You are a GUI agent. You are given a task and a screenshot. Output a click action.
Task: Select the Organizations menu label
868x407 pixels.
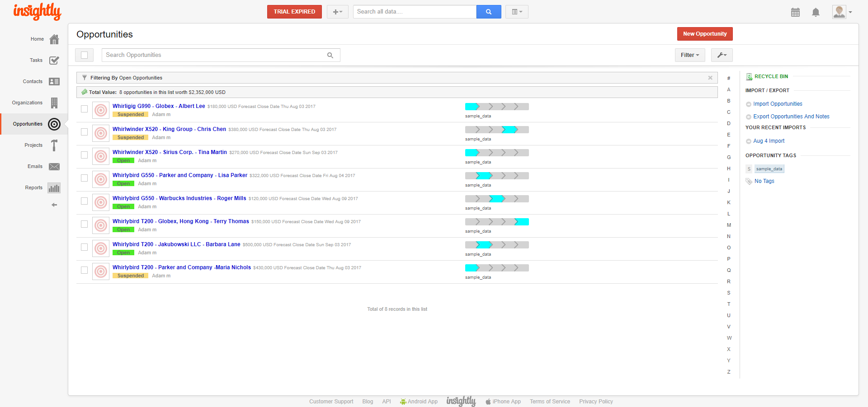(x=27, y=103)
